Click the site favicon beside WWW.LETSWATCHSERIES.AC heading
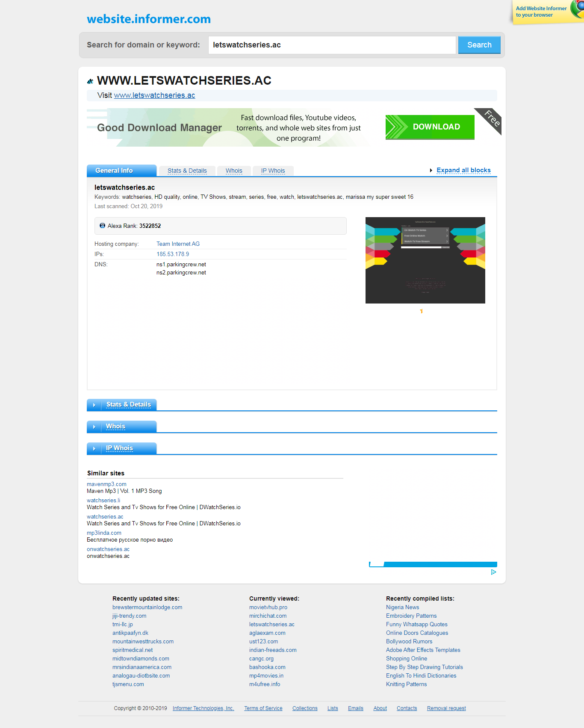The height and width of the screenshot is (728, 584). point(90,81)
